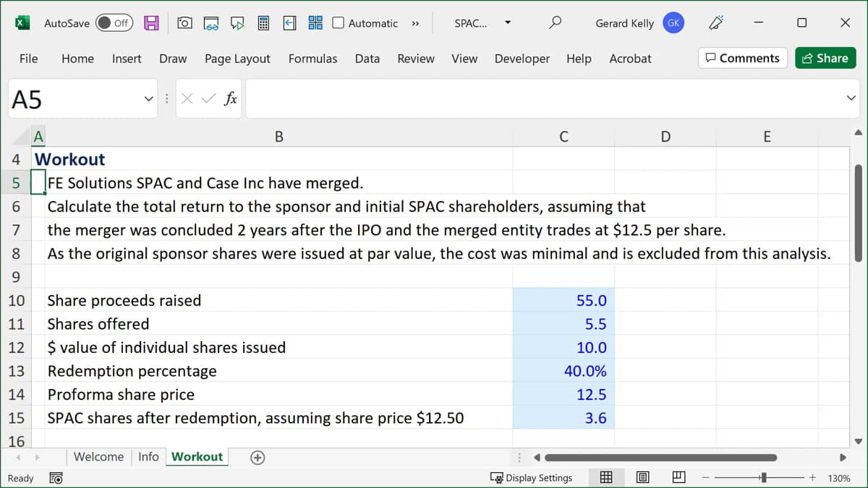Select the Page Layout tab

[x=237, y=59]
